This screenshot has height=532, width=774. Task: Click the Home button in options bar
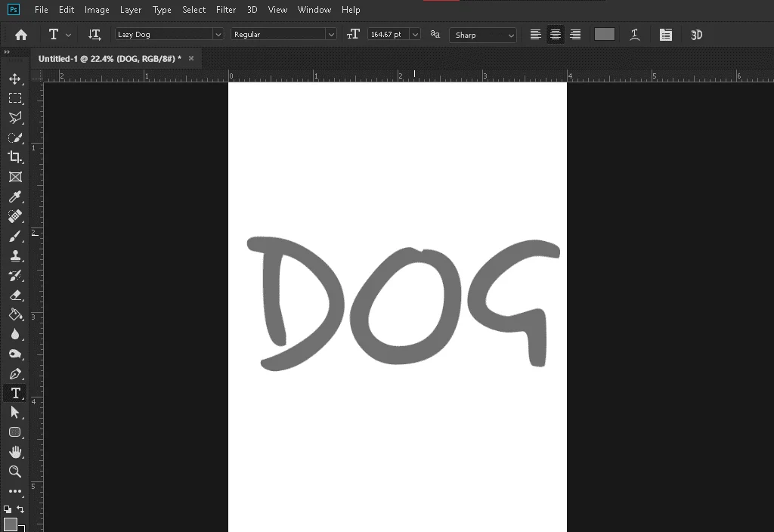pos(20,35)
